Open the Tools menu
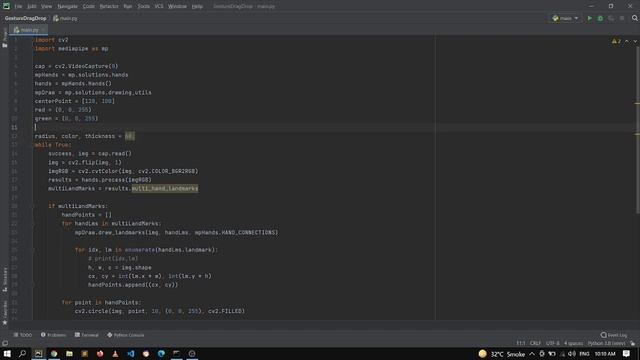The image size is (640, 360). click(143, 6)
